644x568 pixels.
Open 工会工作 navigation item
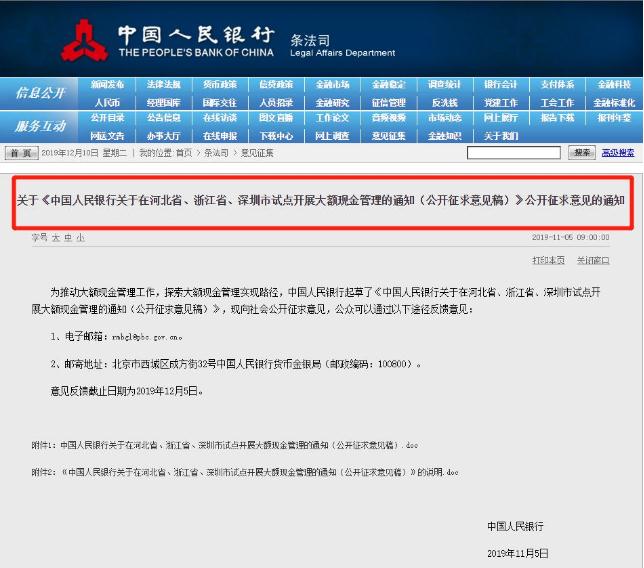coord(557,103)
